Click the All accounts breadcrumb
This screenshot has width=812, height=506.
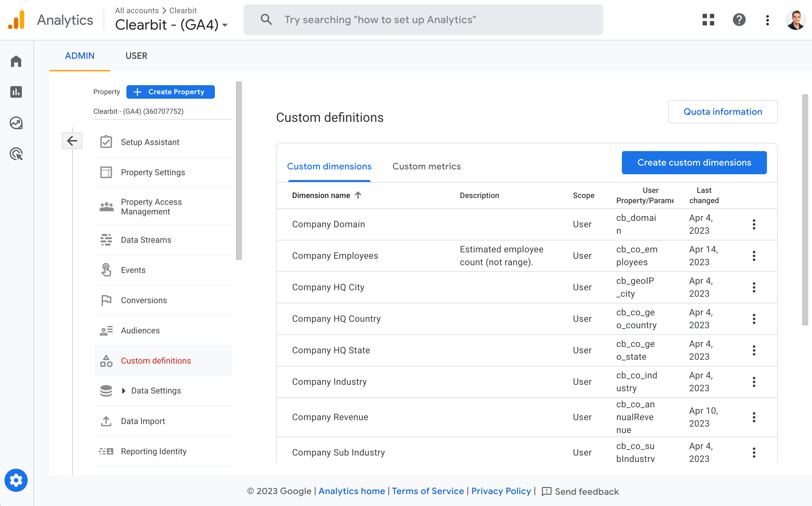point(137,10)
